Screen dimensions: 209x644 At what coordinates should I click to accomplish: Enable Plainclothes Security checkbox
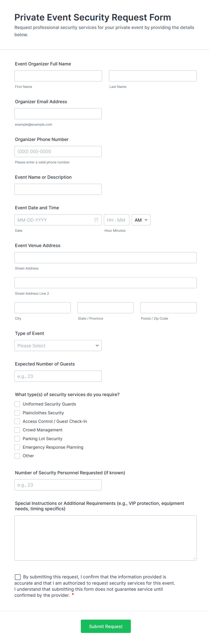coord(17,413)
